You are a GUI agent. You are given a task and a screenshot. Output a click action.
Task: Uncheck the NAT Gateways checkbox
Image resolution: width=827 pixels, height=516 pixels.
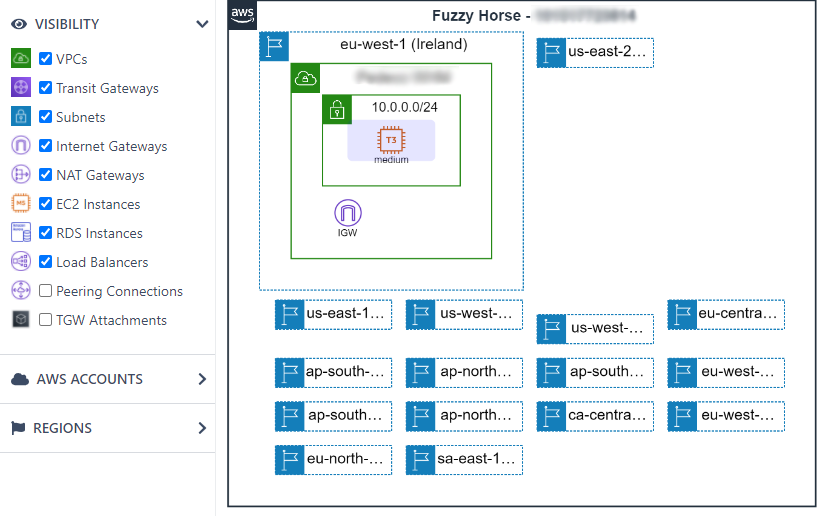click(x=46, y=175)
